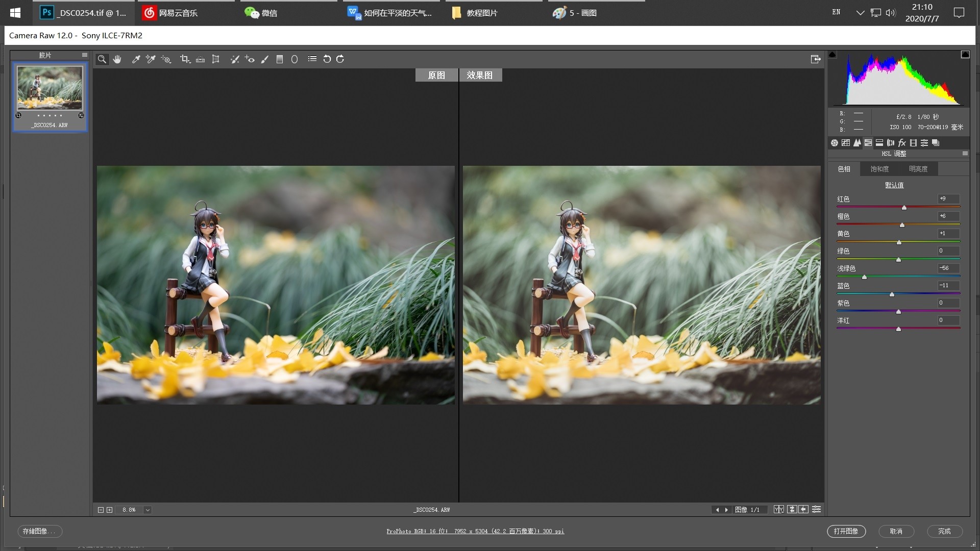Screen dimensions: 980x551
Task: Click the 默认值 link
Action: coord(894,185)
